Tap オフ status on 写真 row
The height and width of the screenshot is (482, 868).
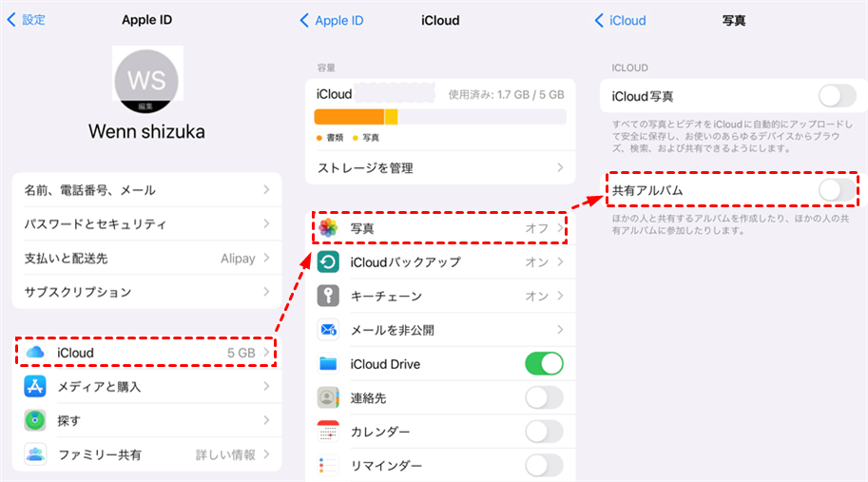[536, 228]
